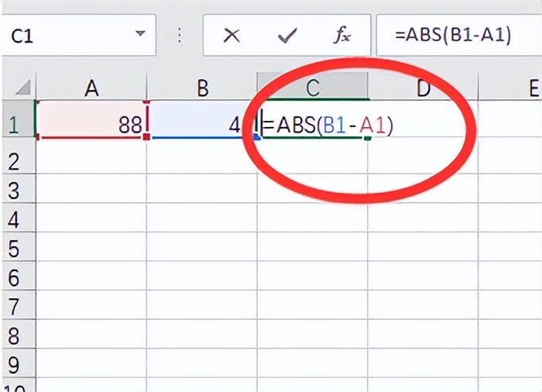Click the formula bar containing =ABS(B1-A1)
Viewport: 542px width, 392px height.
[x=459, y=35]
